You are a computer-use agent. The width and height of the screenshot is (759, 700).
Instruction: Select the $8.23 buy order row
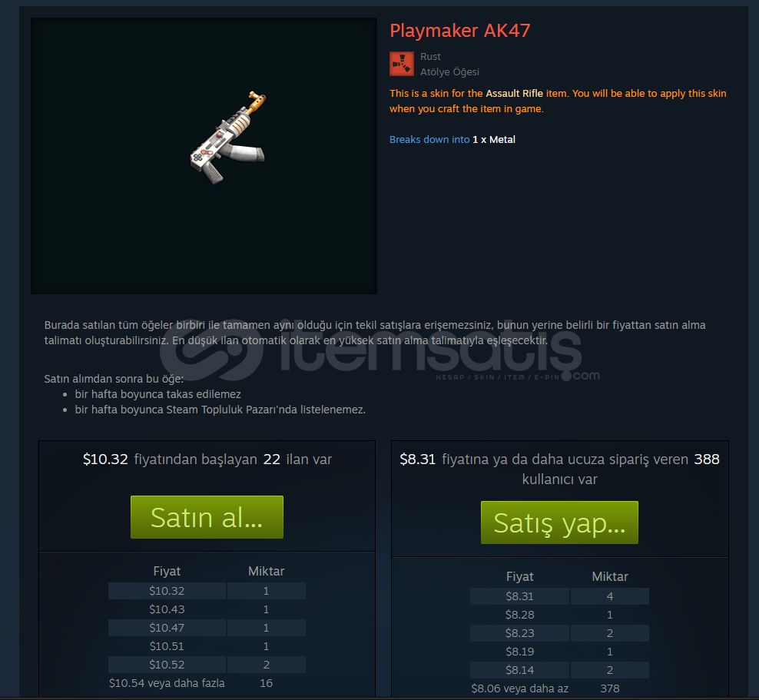tap(559, 633)
